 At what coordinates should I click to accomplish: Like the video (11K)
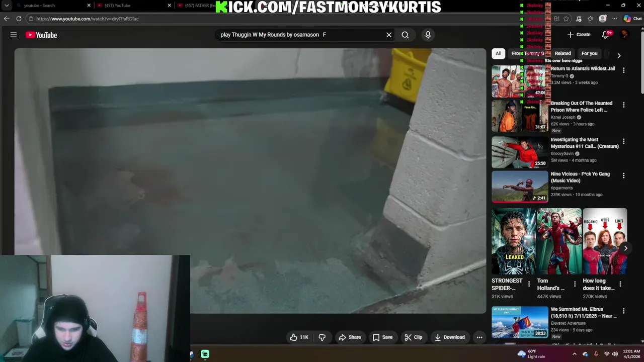(299, 337)
